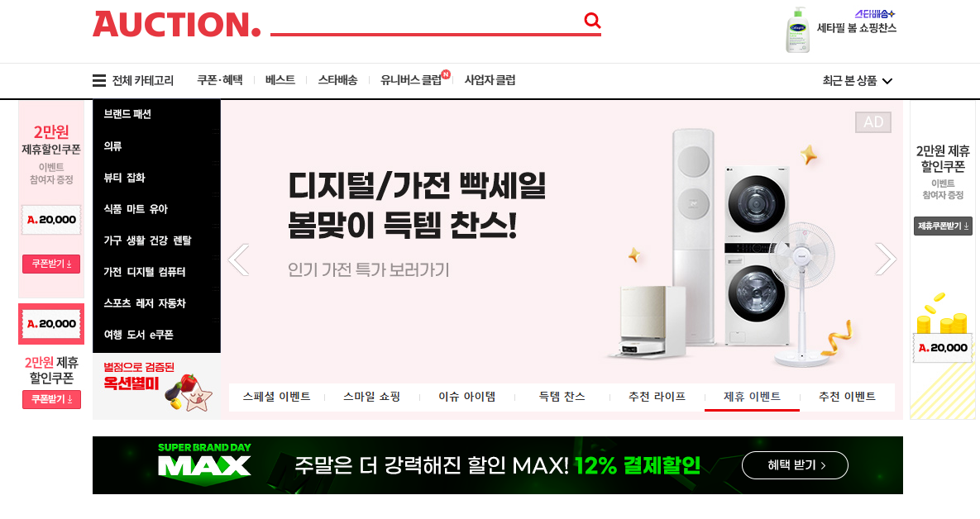Switch to the 스페셜 이벤트 tab
This screenshot has height=519, width=980.
277,397
